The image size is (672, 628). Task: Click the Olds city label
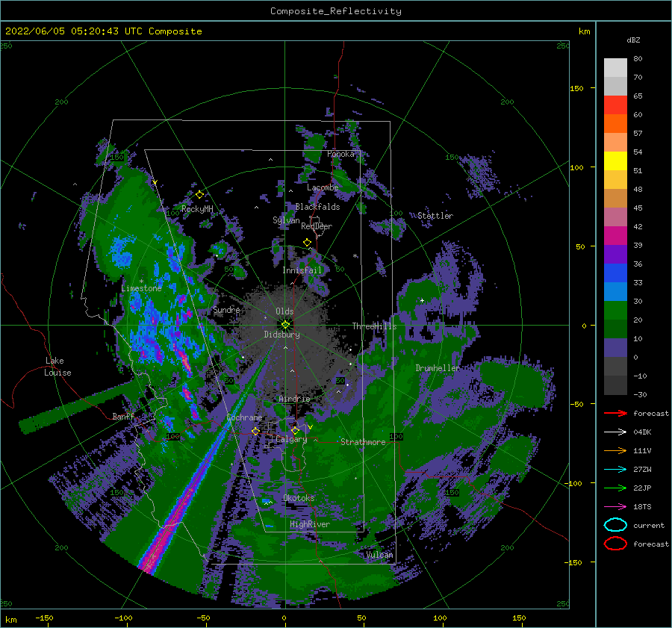(x=284, y=311)
